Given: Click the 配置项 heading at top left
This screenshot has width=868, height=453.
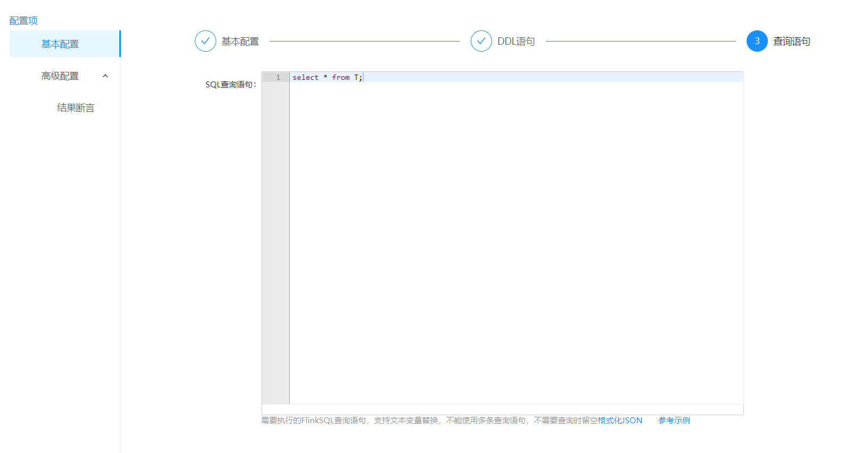Looking at the screenshot, I should 23,21.
